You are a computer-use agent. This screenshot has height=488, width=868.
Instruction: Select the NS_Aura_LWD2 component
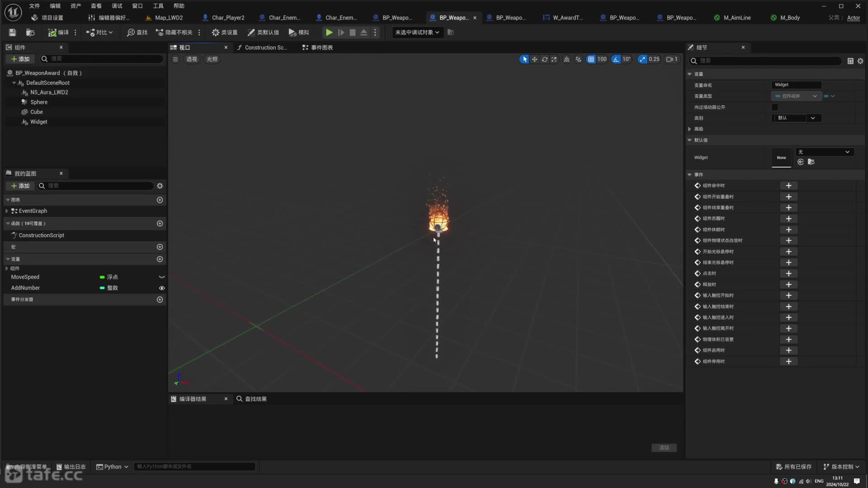49,93
